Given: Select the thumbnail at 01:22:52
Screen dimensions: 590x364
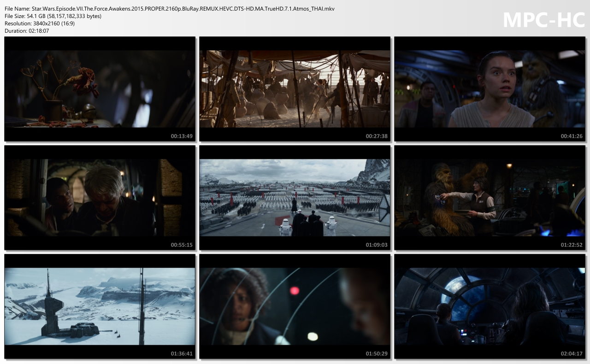Looking at the screenshot, I should (x=490, y=198).
